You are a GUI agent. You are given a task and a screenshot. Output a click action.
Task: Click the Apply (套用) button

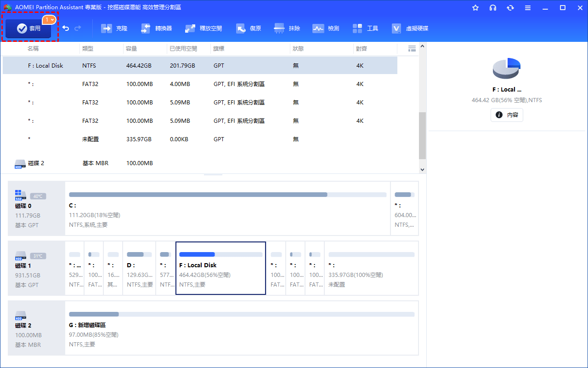[28, 29]
